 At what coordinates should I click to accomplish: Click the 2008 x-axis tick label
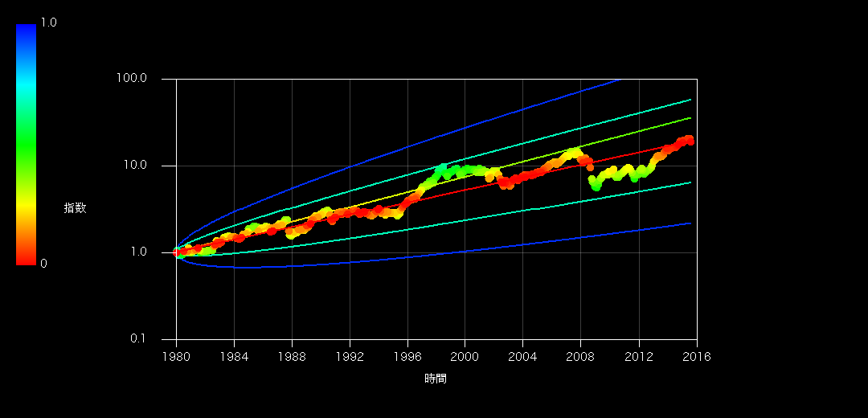click(581, 357)
